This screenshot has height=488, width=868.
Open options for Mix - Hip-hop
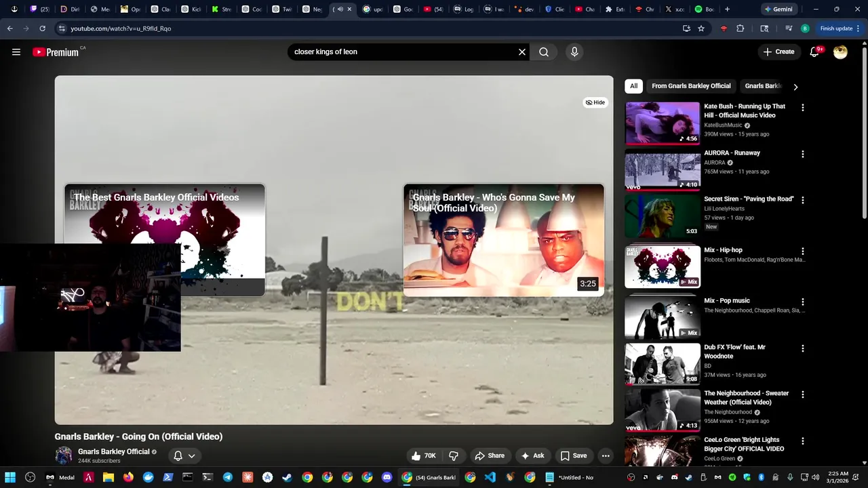[x=803, y=251]
